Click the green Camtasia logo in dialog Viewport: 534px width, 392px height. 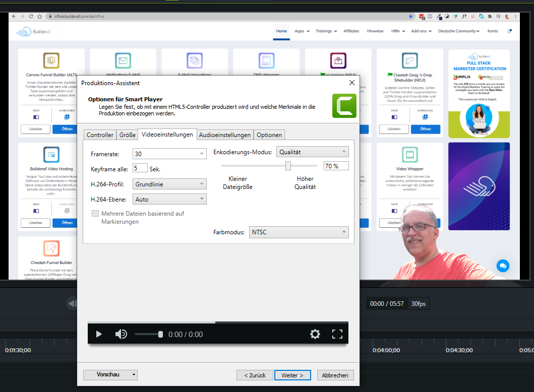pyautogui.click(x=344, y=106)
